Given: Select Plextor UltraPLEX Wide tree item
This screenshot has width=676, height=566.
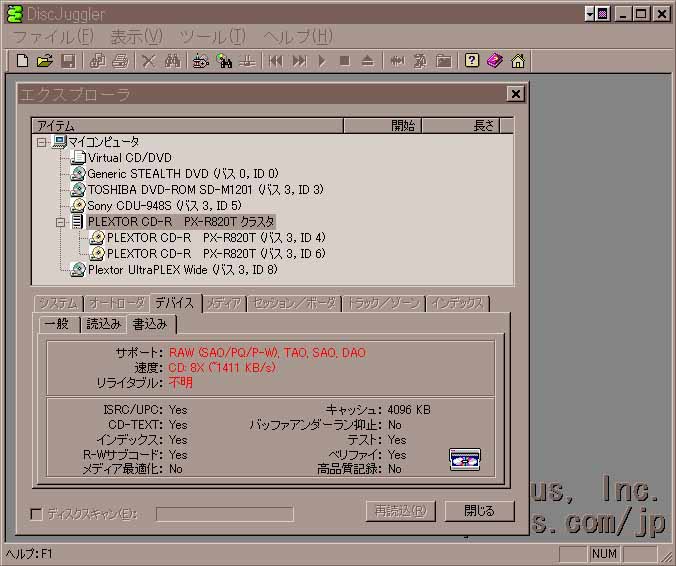Looking at the screenshot, I should point(183,270).
